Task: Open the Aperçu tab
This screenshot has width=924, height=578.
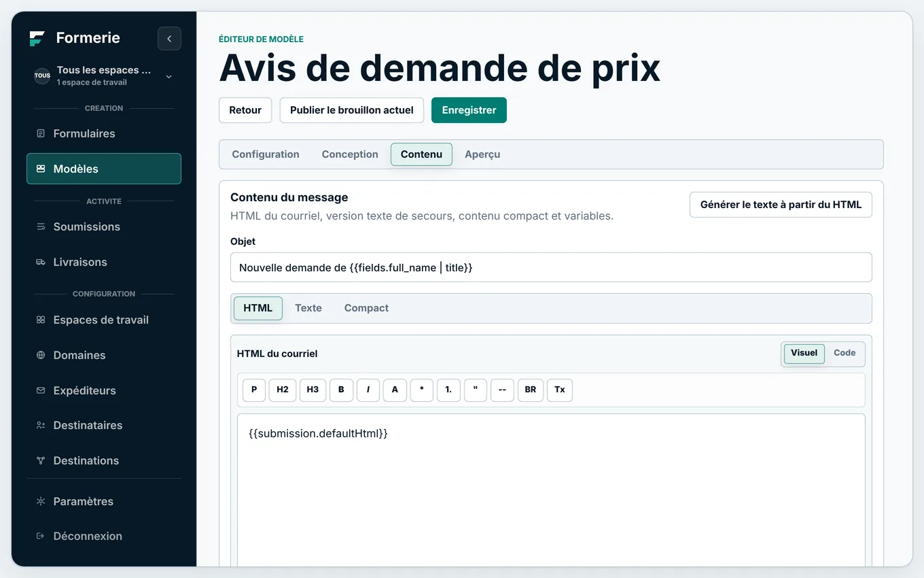Action: point(482,154)
